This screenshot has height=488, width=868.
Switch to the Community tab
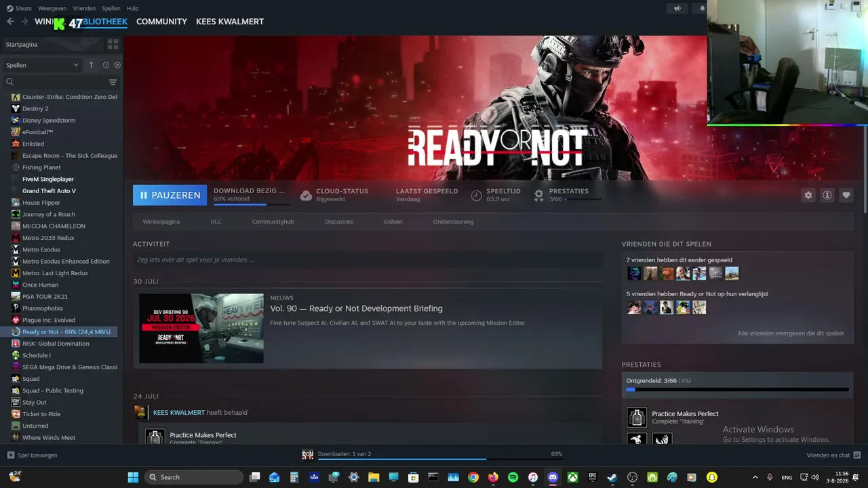[161, 22]
